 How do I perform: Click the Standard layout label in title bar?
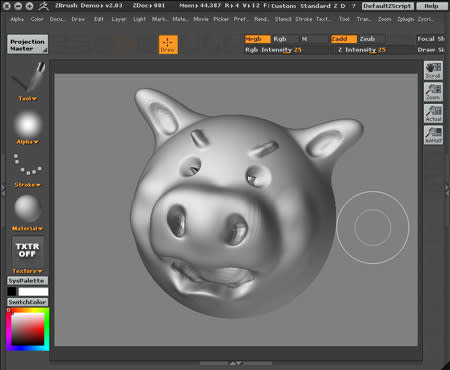coord(315,6)
